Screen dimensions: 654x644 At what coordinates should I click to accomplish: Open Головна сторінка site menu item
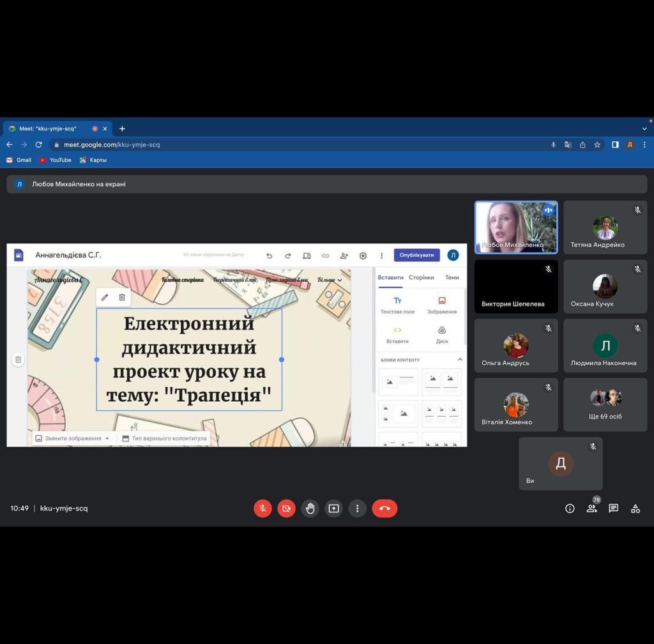coord(182,280)
